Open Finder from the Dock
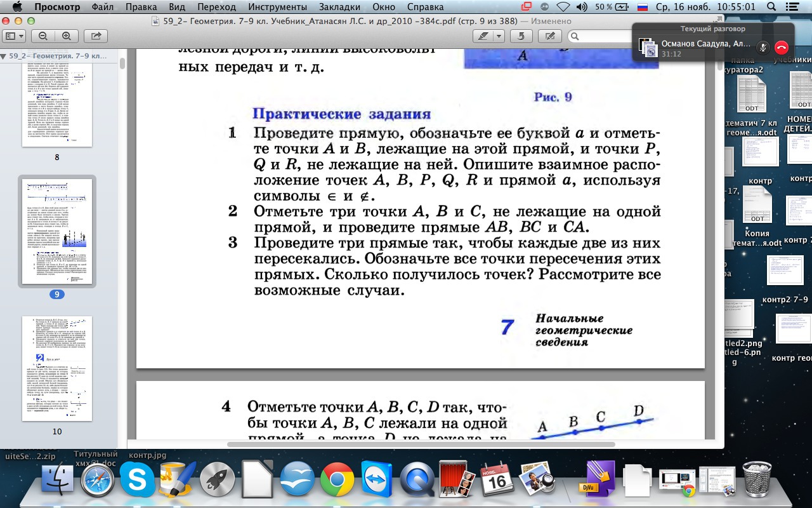812x508 pixels. pos(58,480)
